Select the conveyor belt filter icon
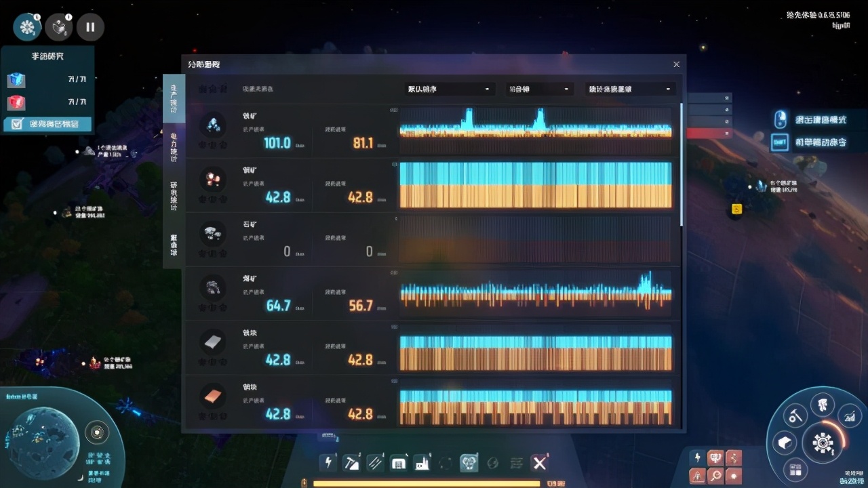Viewport: 868px width, 488px height. [x=374, y=463]
